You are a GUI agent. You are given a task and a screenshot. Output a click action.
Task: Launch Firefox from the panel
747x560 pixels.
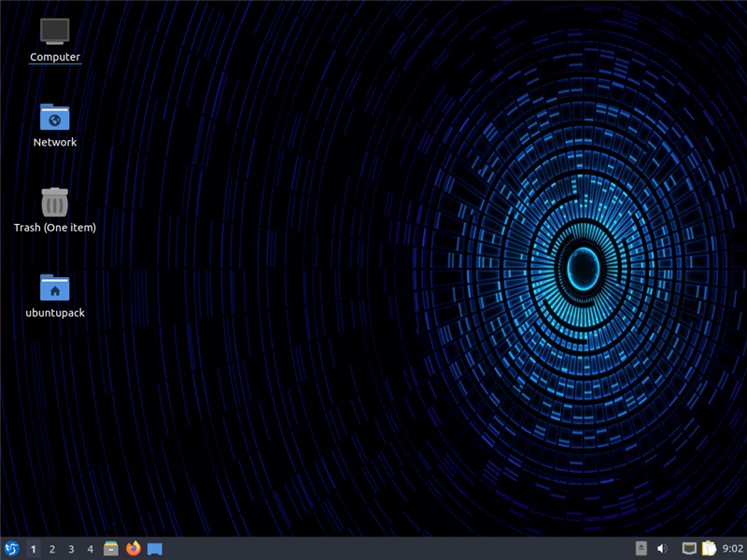(134, 549)
